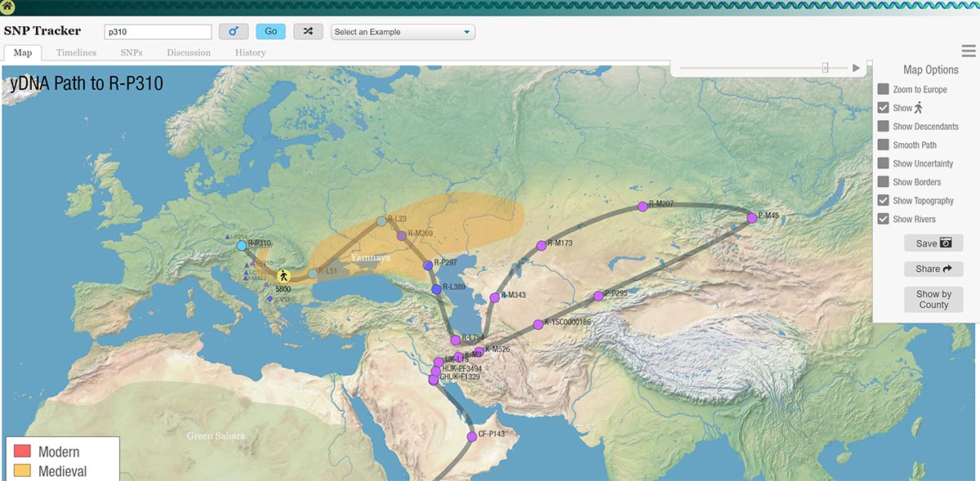Select the R-L23 map node
The height and width of the screenshot is (481, 980).
pos(381,221)
